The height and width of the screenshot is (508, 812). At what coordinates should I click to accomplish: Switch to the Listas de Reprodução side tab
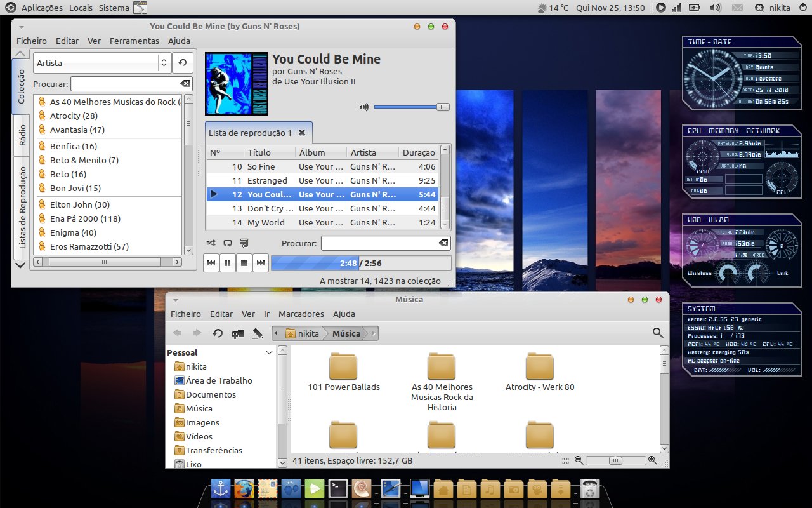click(21, 208)
